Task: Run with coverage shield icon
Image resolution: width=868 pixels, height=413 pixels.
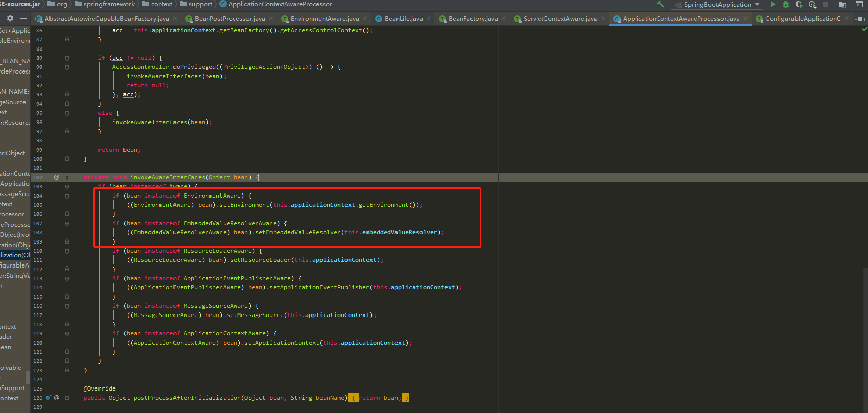Action: click(799, 4)
